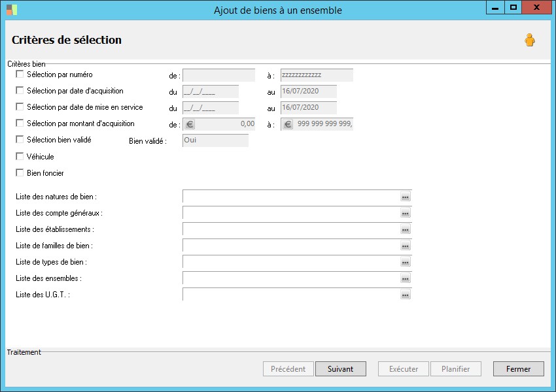Screen dimensions: 556x392
Task: Toggle Sélection par date d'acquisition
Action: 20,91
